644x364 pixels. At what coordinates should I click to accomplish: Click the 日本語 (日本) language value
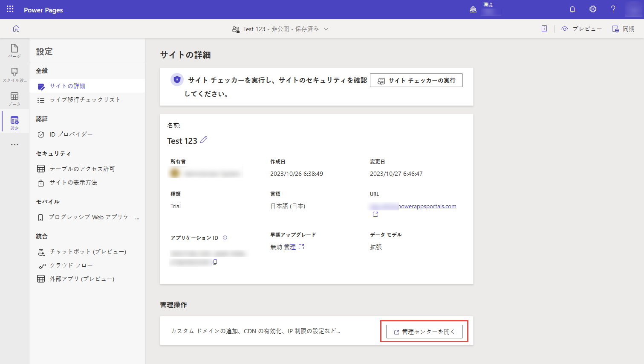pos(288,206)
